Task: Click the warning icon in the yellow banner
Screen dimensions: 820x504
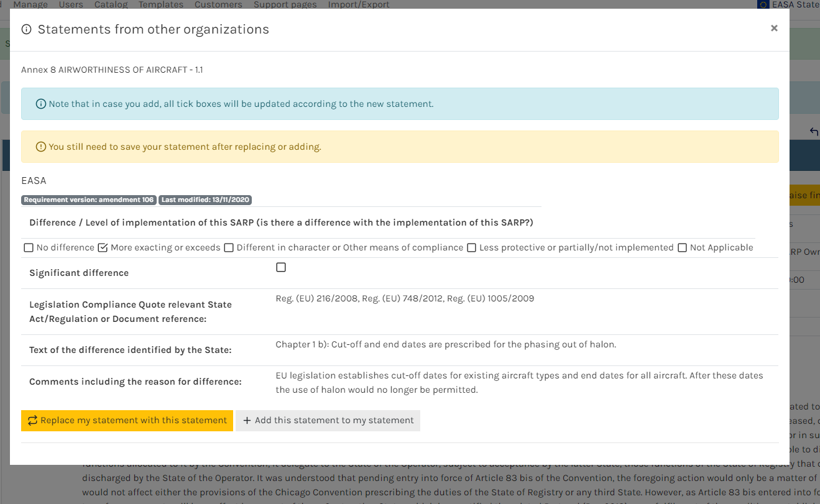Action: [x=40, y=146]
